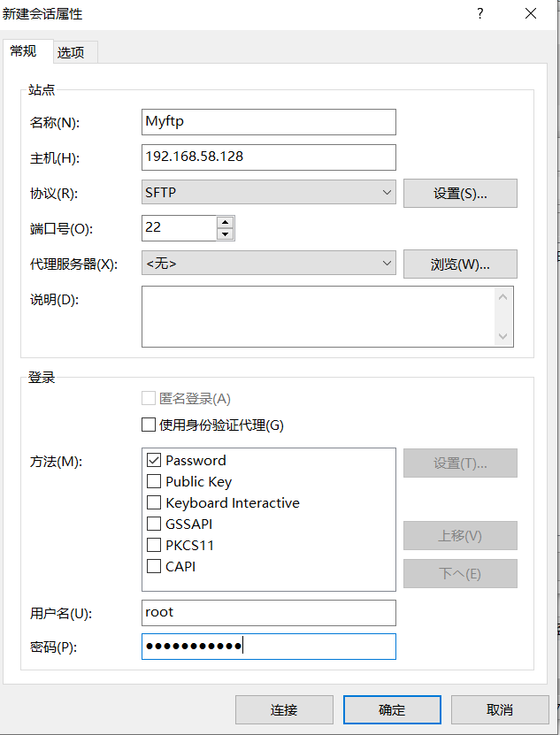Screen dimensions: 560x735
Task: Click the 用户名 field containing root
Action: pyautogui.click(x=269, y=613)
